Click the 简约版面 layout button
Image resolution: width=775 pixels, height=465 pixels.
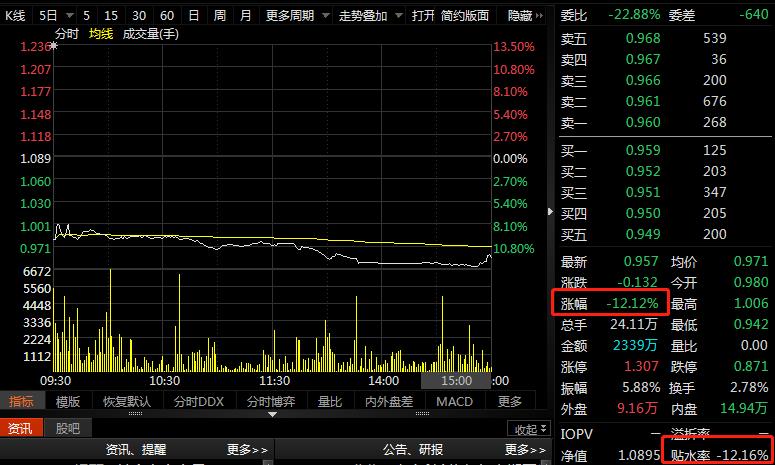click(x=465, y=16)
